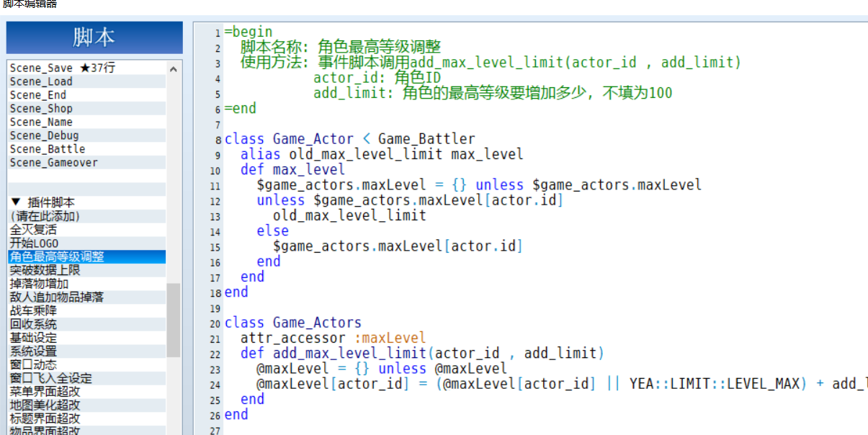The height and width of the screenshot is (435, 868).
Task: Select Scene_Battle script entry
Action: 87,149
